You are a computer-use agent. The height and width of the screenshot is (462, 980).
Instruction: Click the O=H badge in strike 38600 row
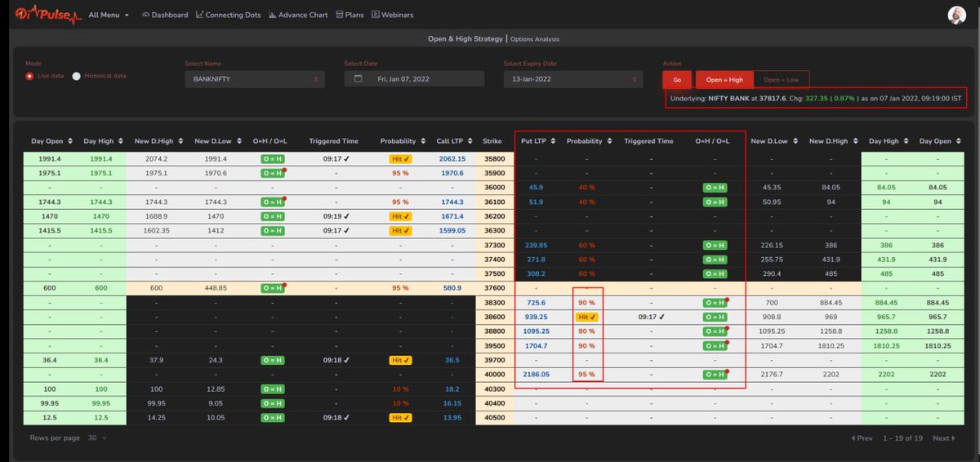pyautogui.click(x=715, y=317)
